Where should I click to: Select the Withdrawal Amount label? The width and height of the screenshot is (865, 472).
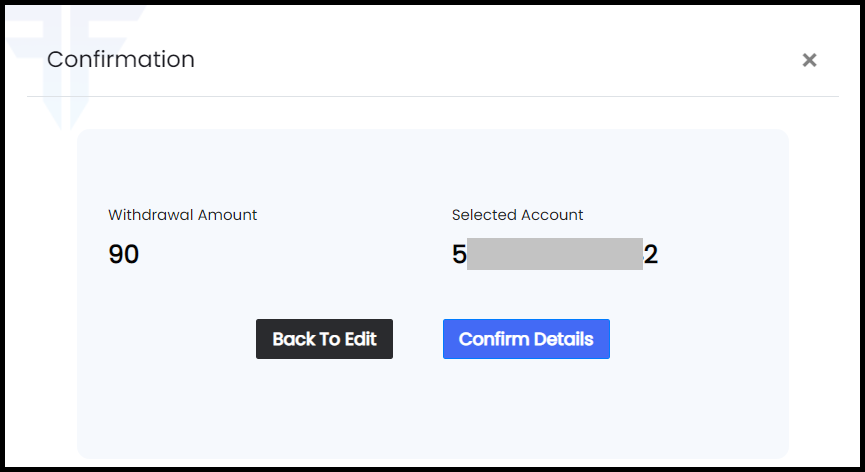(x=183, y=214)
